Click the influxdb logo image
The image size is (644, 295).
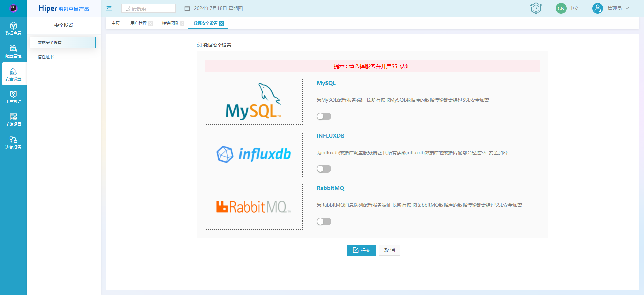(x=254, y=154)
